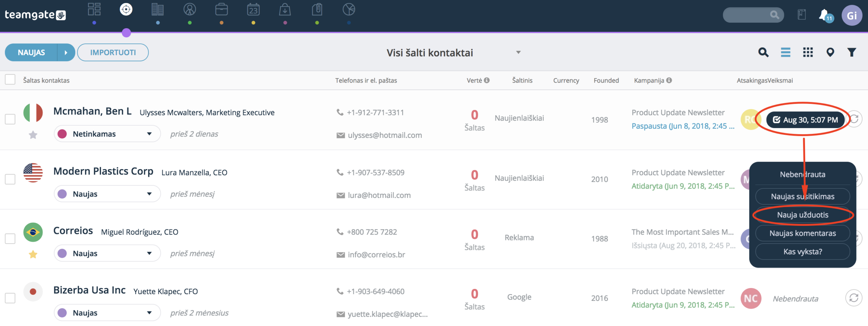Viewport: 868px width, 326px height.
Task: Click the Aug 30, 5:07 PM activity button
Action: click(805, 120)
